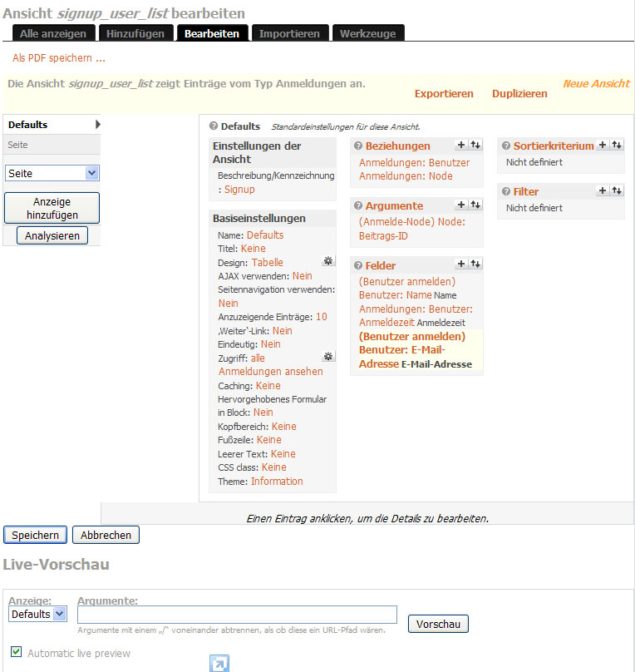Open the Seite display type dropdown
The width and height of the screenshot is (635, 672).
coord(52,173)
